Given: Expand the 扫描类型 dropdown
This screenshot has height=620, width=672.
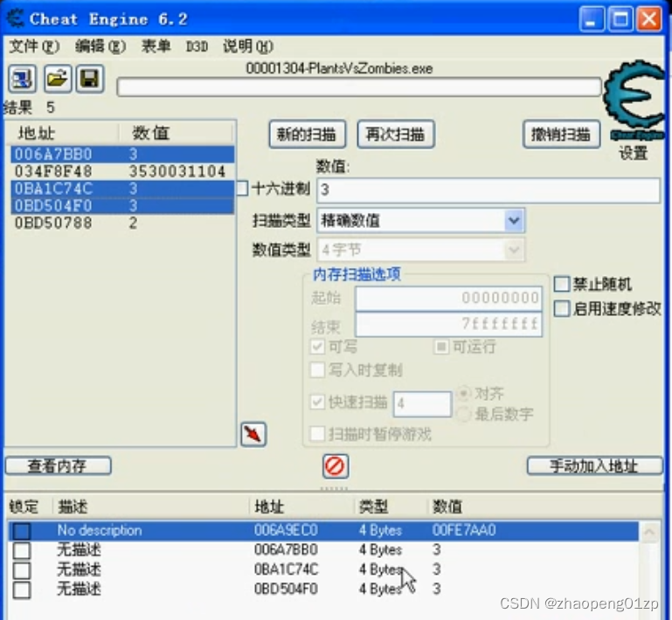Looking at the screenshot, I should (x=514, y=221).
